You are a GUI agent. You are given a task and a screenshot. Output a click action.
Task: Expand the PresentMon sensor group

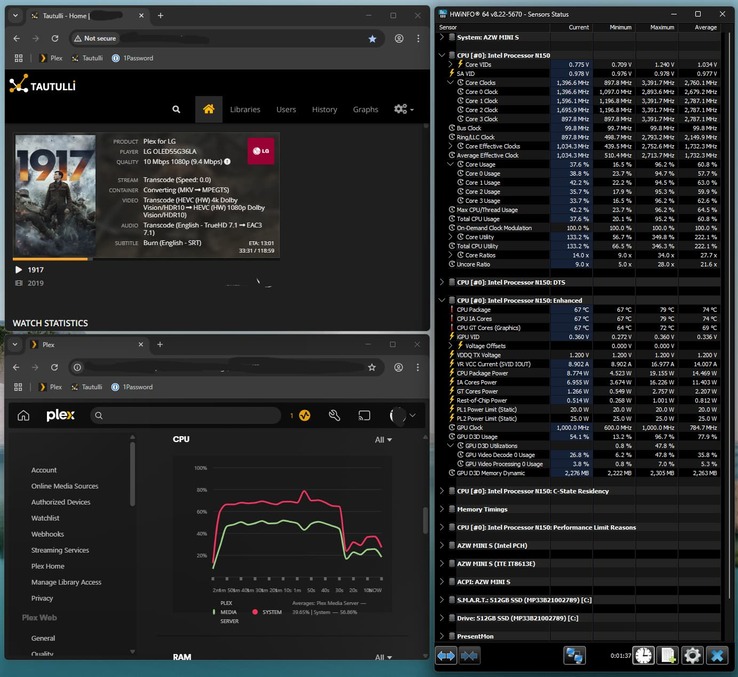click(441, 635)
